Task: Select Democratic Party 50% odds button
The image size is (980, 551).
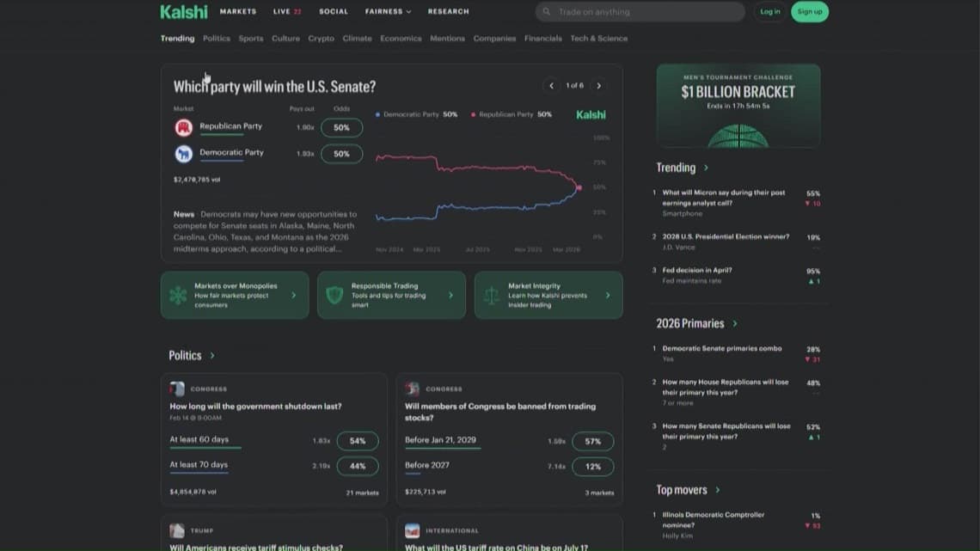Action: (x=341, y=154)
